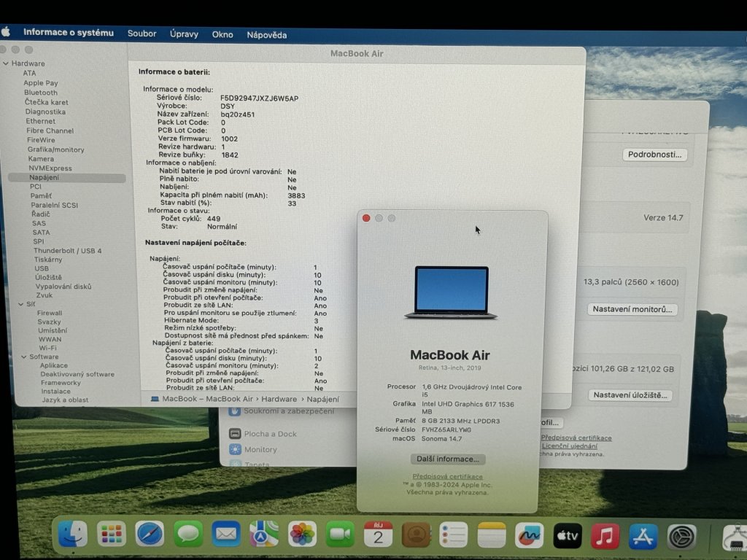Select Thunderbolt / USB 4 in the sidebar
The width and height of the screenshot is (747, 560).
coord(68,251)
